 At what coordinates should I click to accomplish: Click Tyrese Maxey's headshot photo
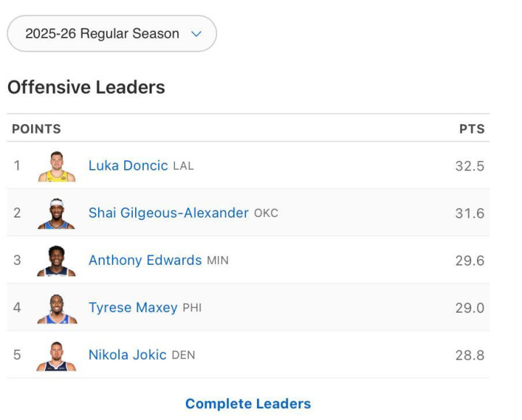[56, 308]
